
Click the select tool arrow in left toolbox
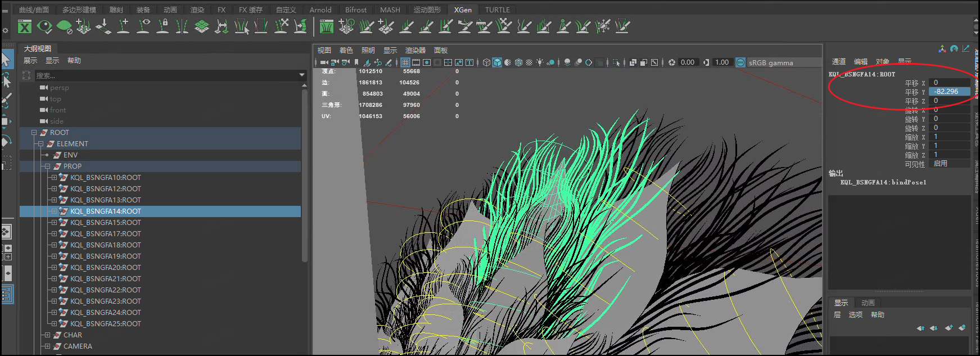point(6,59)
